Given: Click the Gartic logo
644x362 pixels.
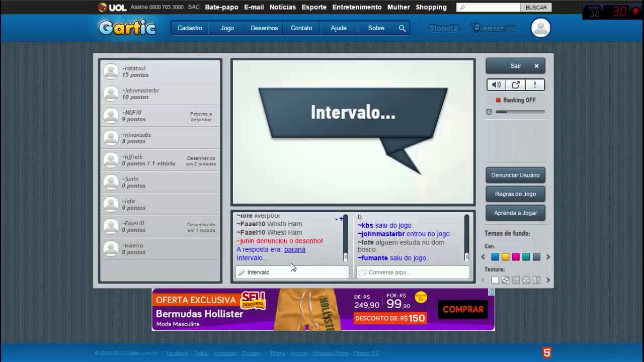Looking at the screenshot, I should click(x=127, y=28).
